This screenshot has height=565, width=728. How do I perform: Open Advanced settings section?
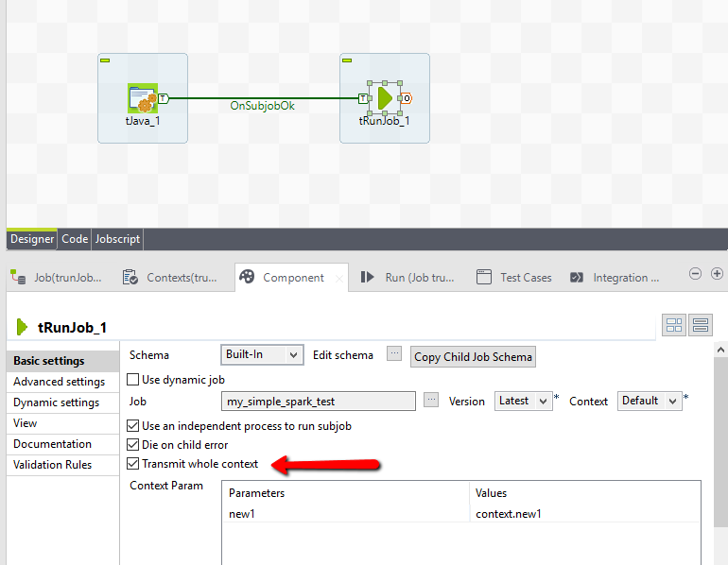pos(63,382)
